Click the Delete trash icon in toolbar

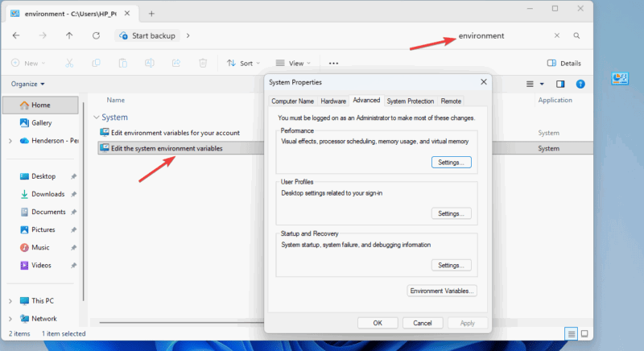(x=204, y=63)
